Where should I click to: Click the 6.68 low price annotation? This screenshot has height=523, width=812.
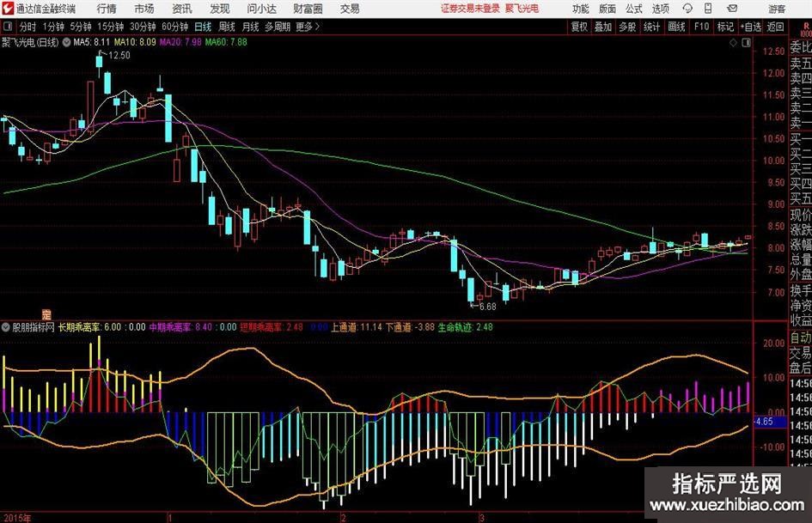(x=487, y=307)
